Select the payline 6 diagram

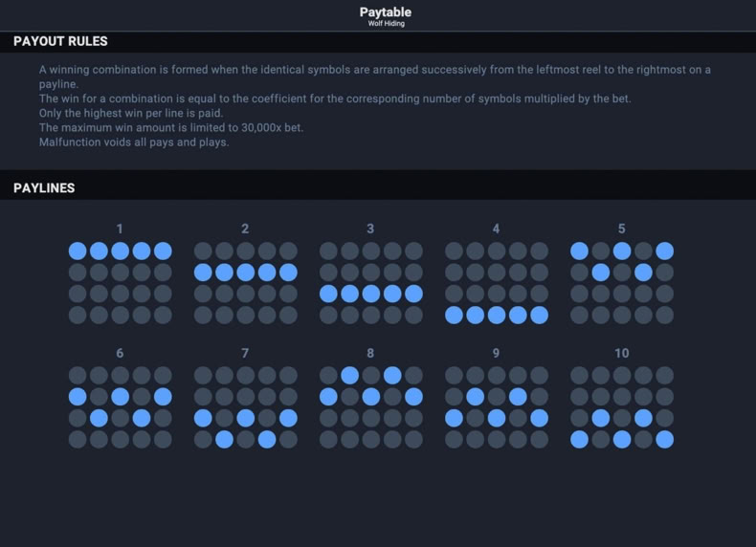tap(120, 407)
